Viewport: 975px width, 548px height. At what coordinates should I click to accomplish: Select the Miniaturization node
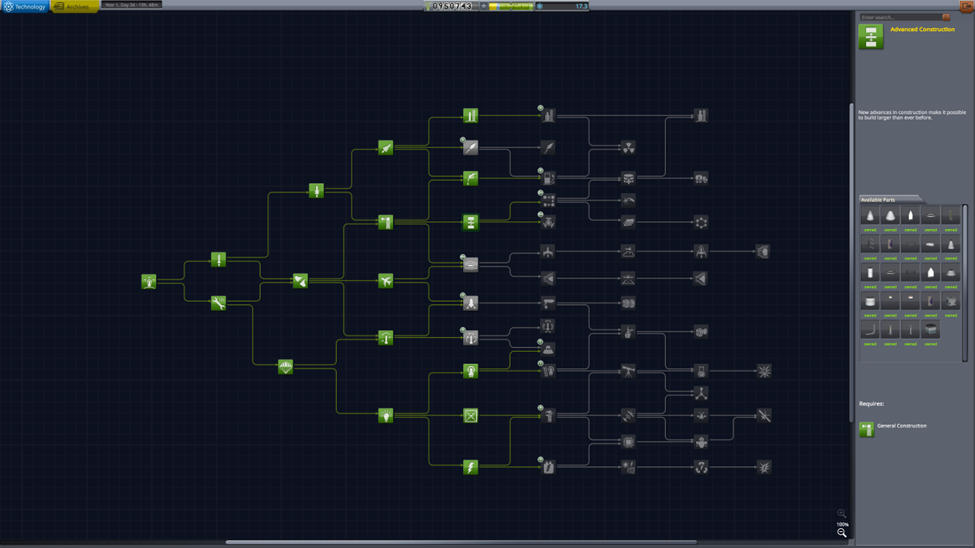click(x=471, y=415)
